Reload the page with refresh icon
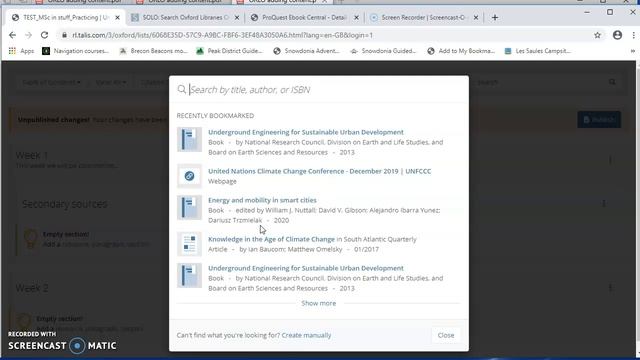640x360 pixels. click(x=44, y=35)
